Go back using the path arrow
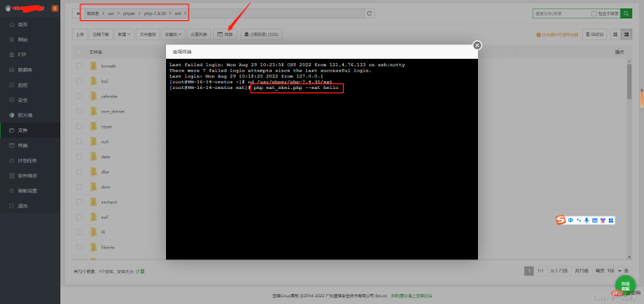644x304 pixels. [78, 13]
